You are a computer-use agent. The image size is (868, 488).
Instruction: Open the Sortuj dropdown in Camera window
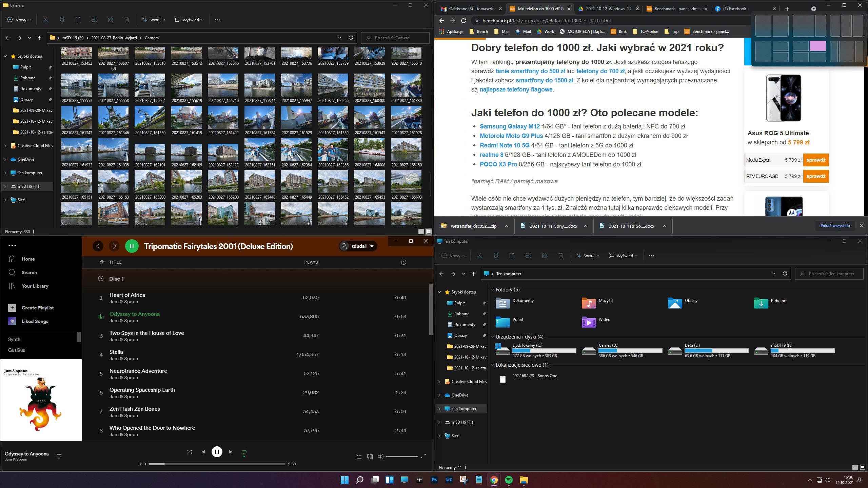[153, 20]
